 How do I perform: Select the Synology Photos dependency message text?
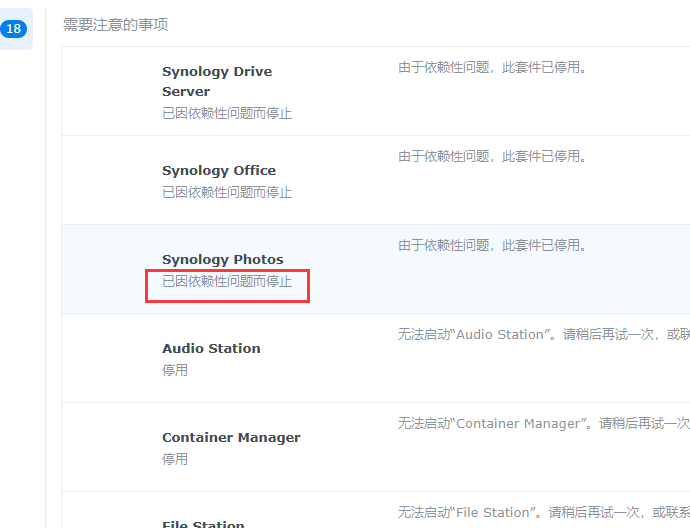click(x=492, y=245)
